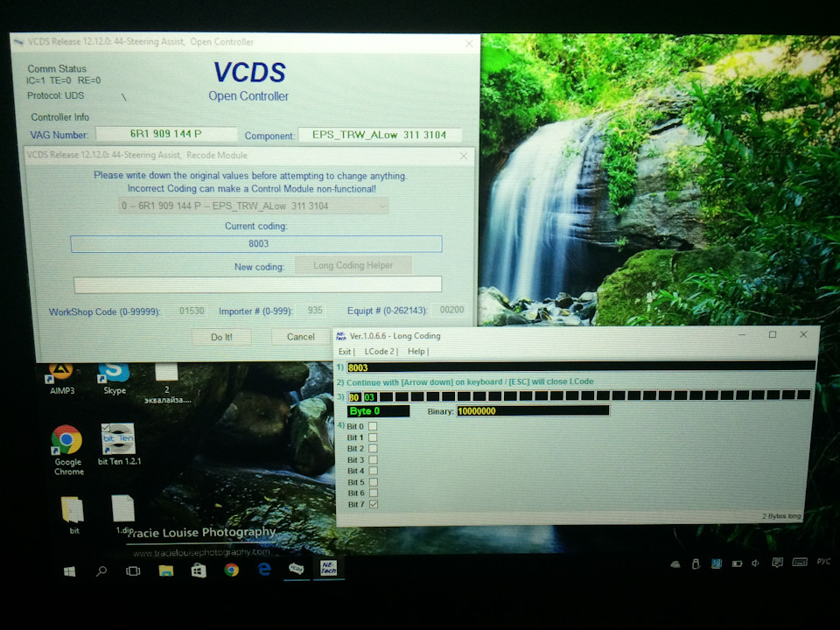840x630 pixels.
Task: Click the Do It! button
Action: (x=221, y=337)
